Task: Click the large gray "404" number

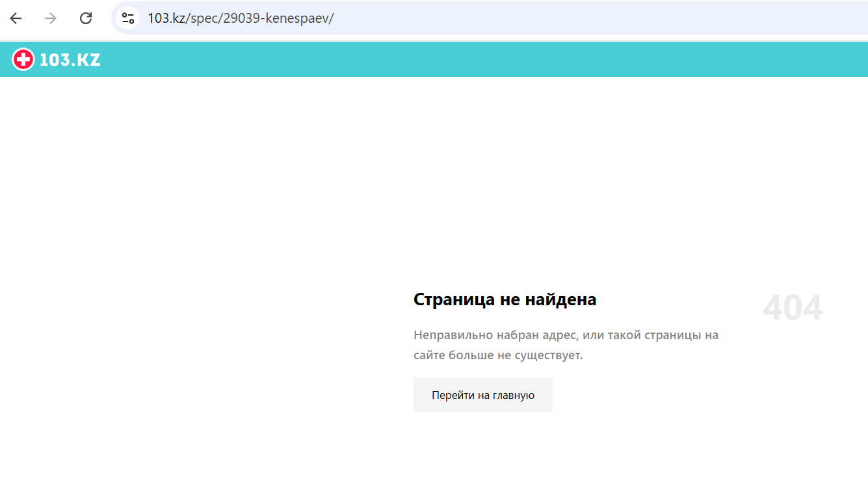Action: tap(793, 308)
